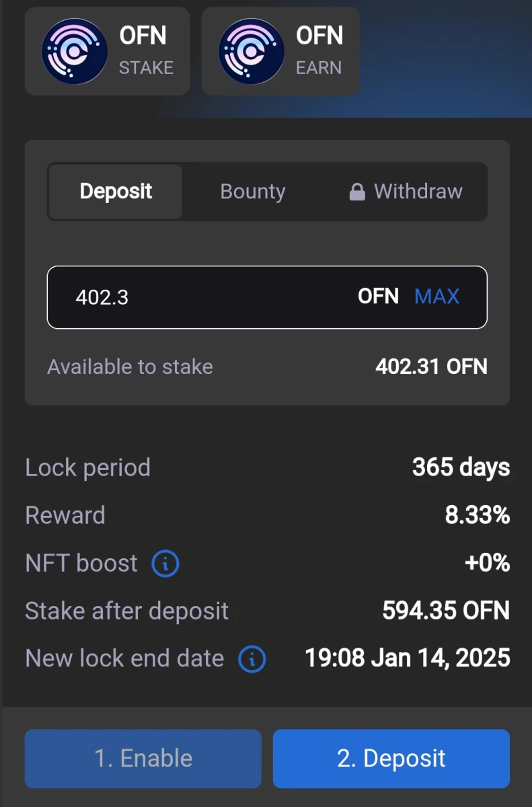
Task: Click the MAX link in amount field
Action: [x=437, y=297]
